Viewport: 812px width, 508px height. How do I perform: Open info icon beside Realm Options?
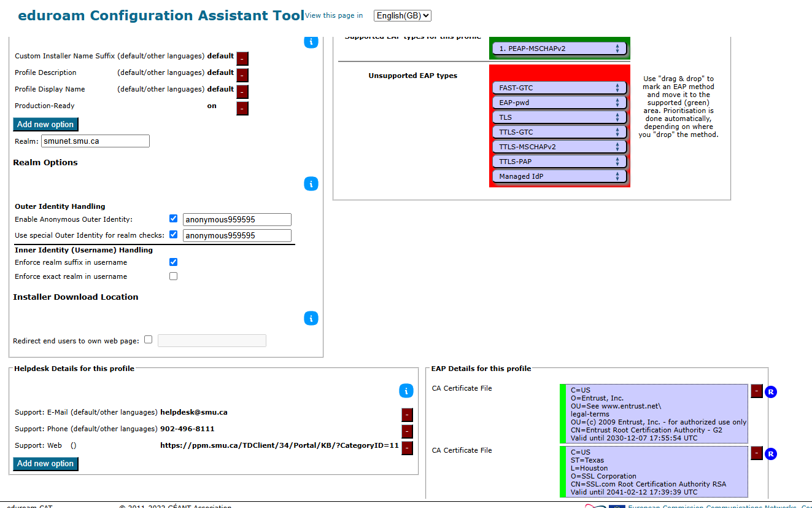[311, 184]
